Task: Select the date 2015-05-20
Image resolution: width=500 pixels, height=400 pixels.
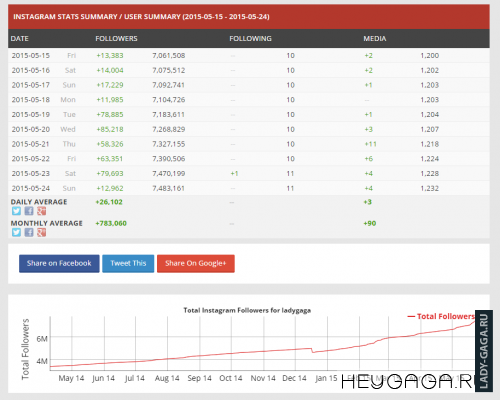Action: (31, 129)
